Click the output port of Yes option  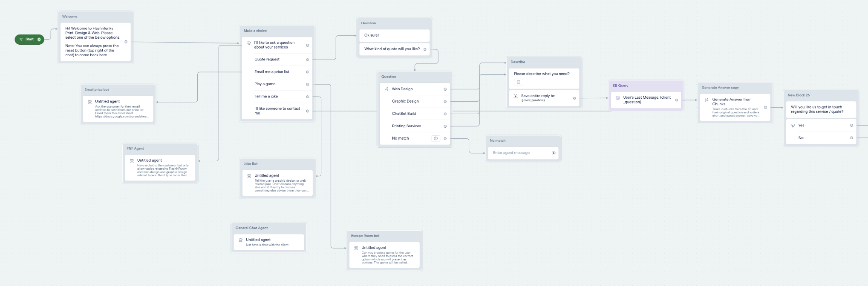pyautogui.click(x=852, y=126)
